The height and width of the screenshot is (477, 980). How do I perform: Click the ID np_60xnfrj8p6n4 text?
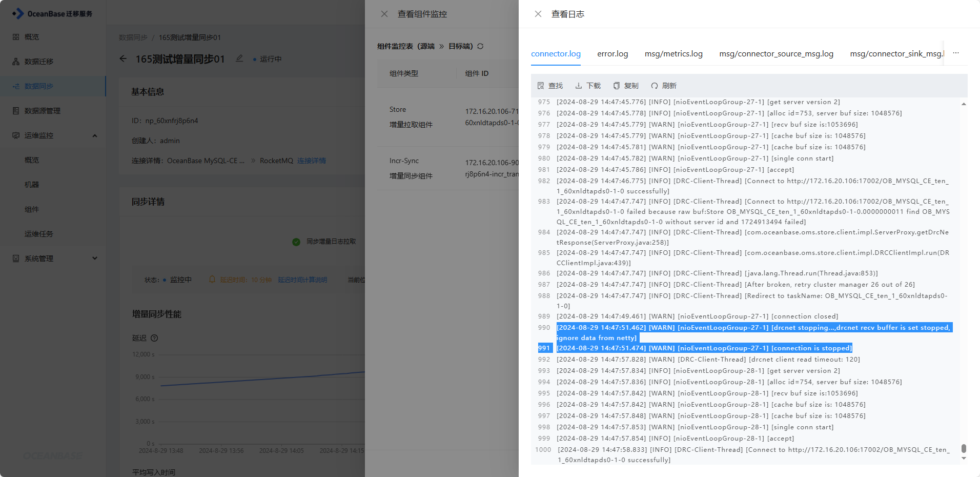(x=165, y=121)
